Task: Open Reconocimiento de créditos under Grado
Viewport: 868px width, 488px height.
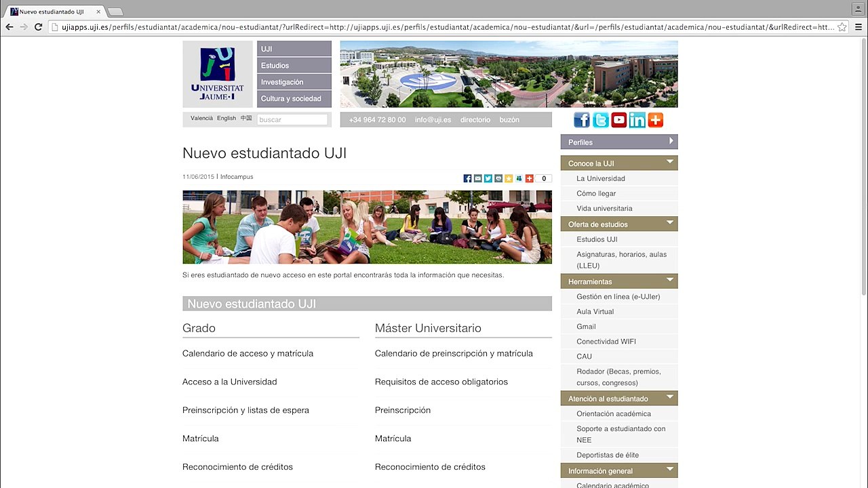Action: click(x=237, y=467)
